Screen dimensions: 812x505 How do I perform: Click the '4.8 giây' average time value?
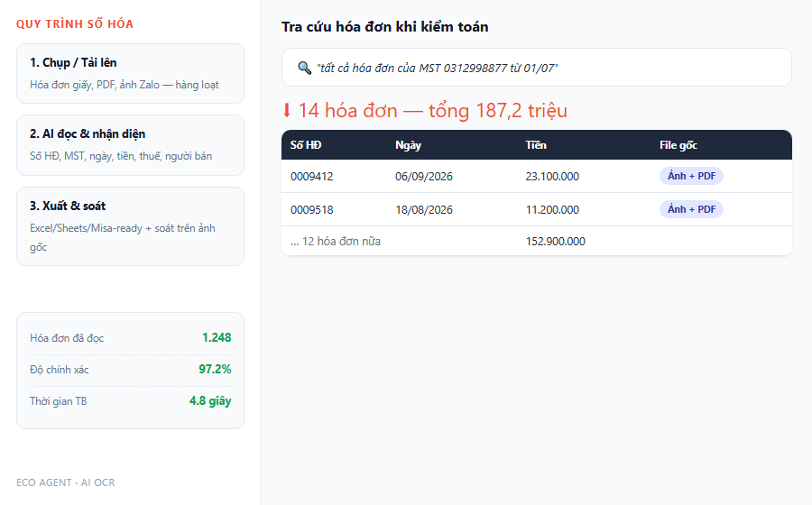point(210,401)
